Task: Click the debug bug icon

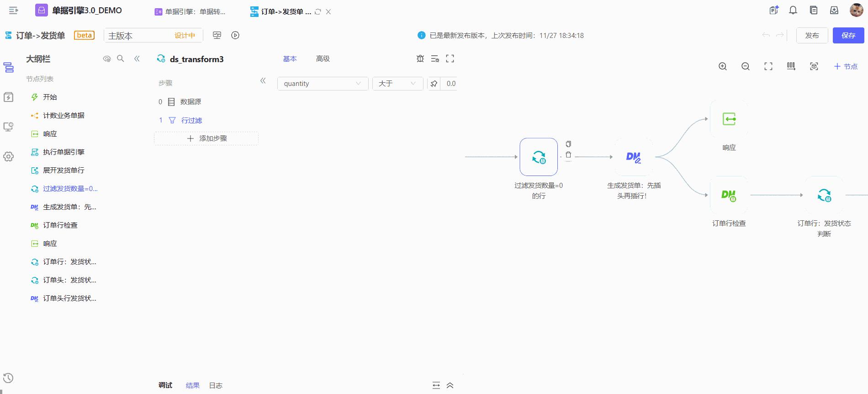Action: pyautogui.click(x=420, y=59)
